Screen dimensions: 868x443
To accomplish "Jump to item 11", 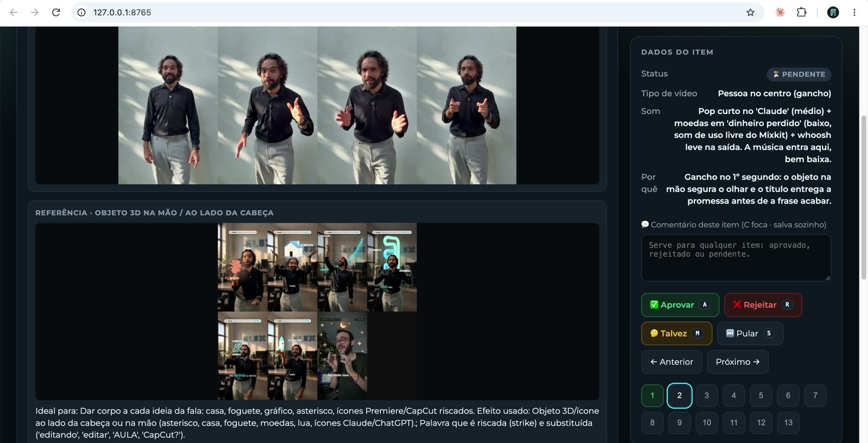I will 733,423.
